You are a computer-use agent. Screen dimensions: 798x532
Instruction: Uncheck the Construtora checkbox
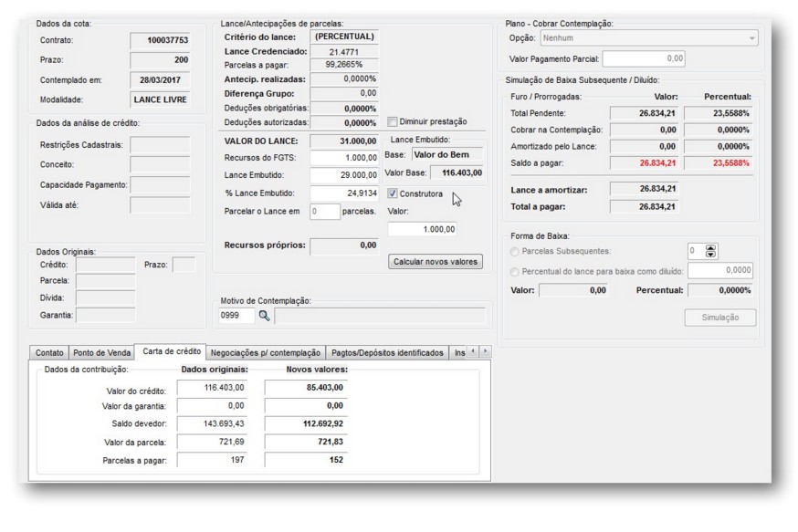tap(393, 193)
